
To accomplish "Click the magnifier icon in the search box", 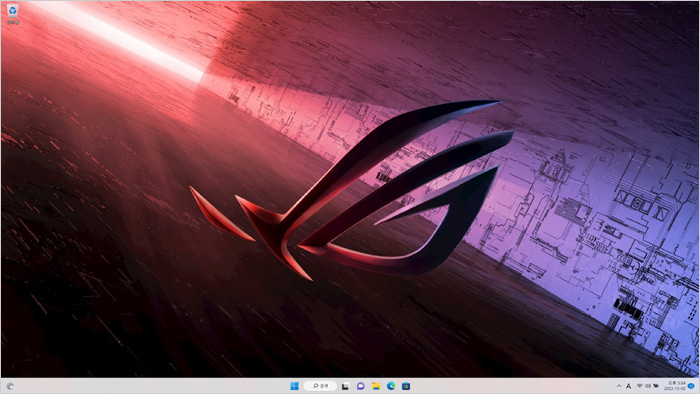I will [315, 386].
